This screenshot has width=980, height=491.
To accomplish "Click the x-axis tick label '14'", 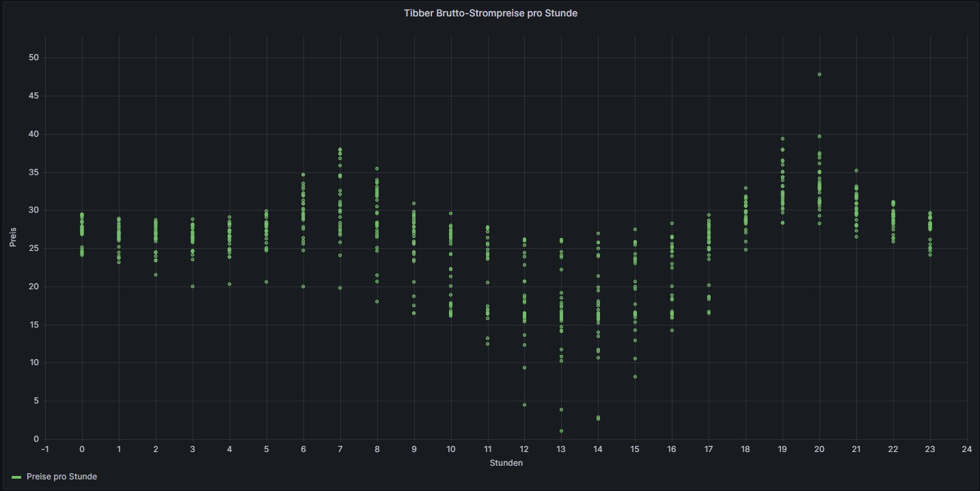I will [x=598, y=449].
